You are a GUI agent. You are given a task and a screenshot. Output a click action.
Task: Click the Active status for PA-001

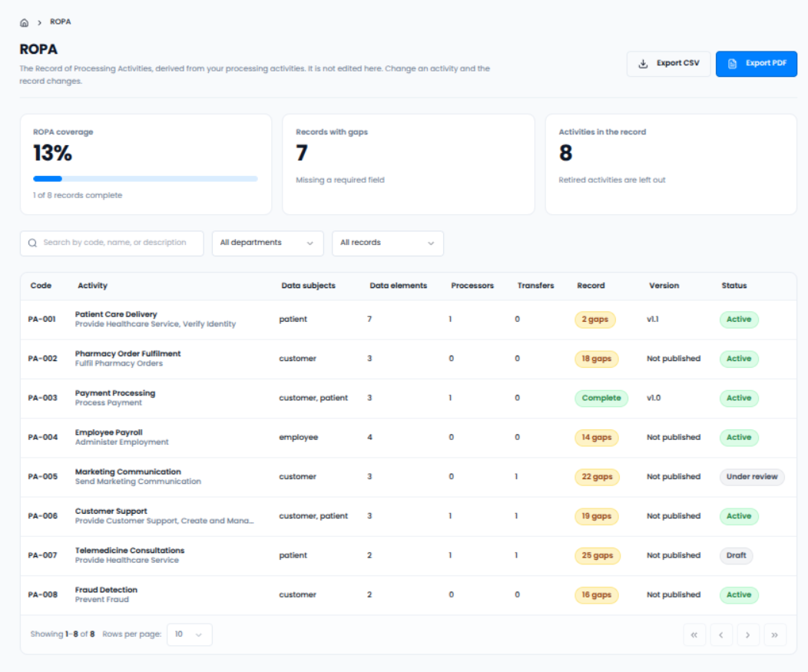738,319
